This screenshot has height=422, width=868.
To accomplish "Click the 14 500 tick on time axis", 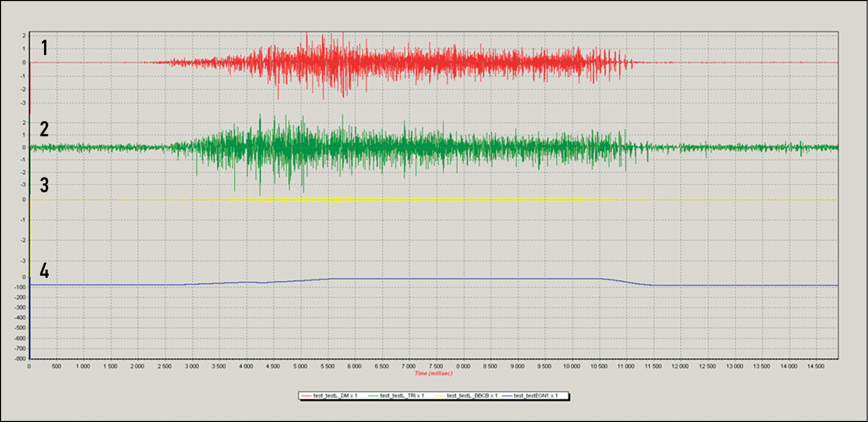I will click(x=816, y=366).
